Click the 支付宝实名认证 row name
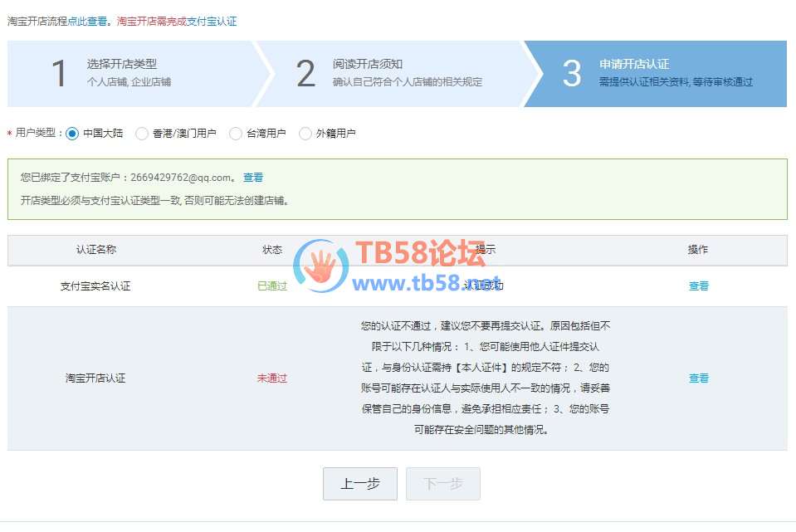796x532 pixels. point(95,286)
